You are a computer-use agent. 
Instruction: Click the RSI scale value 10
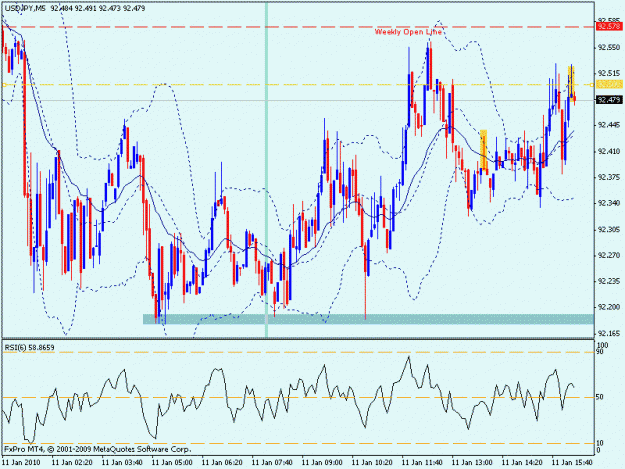[x=600, y=443]
